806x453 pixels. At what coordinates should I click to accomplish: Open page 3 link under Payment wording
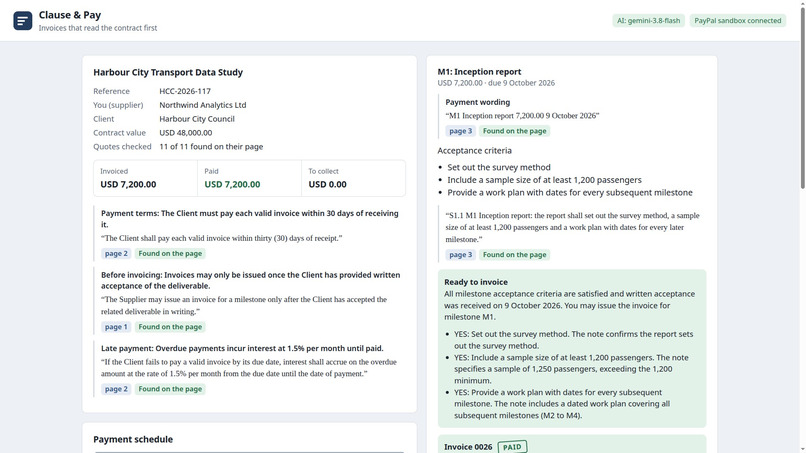pos(461,131)
